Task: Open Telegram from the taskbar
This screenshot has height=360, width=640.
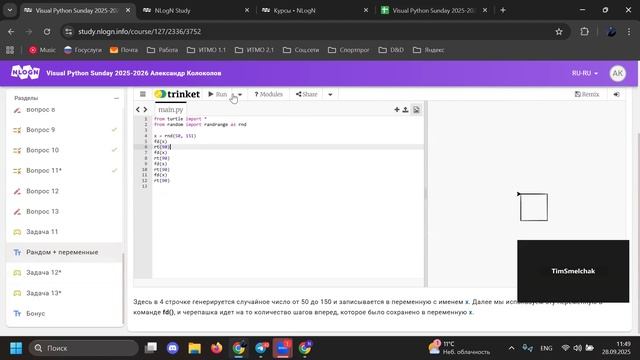Action: tap(261, 348)
